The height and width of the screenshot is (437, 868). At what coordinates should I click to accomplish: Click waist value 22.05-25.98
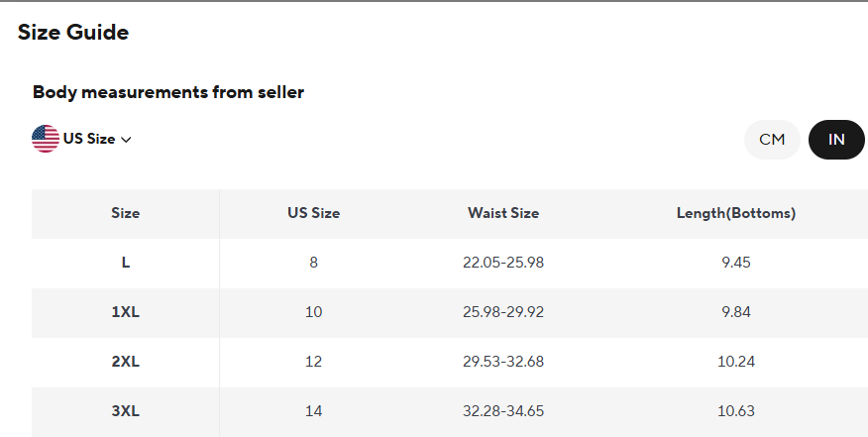503,263
